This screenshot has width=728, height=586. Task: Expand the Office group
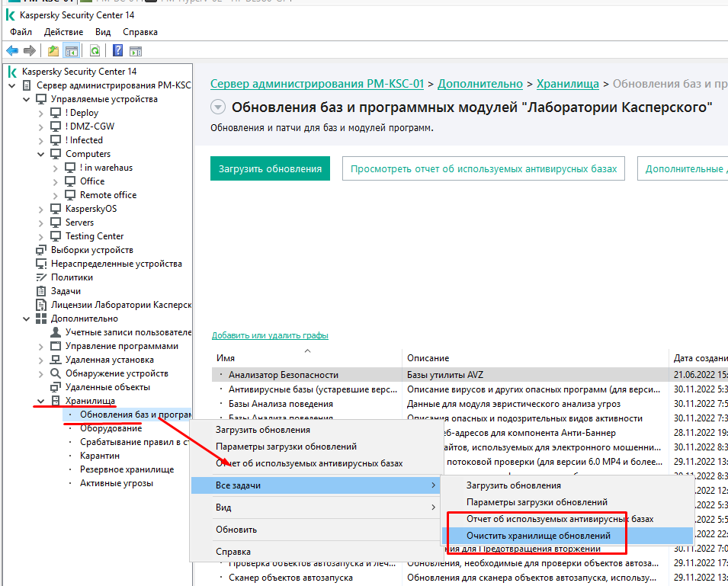pos(55,182)
